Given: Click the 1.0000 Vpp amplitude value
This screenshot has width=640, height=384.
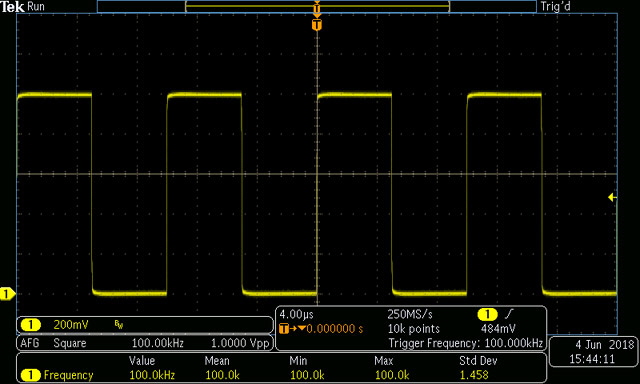Looking at the screenshot, I should pyautogui.click(x=240, y=343).
